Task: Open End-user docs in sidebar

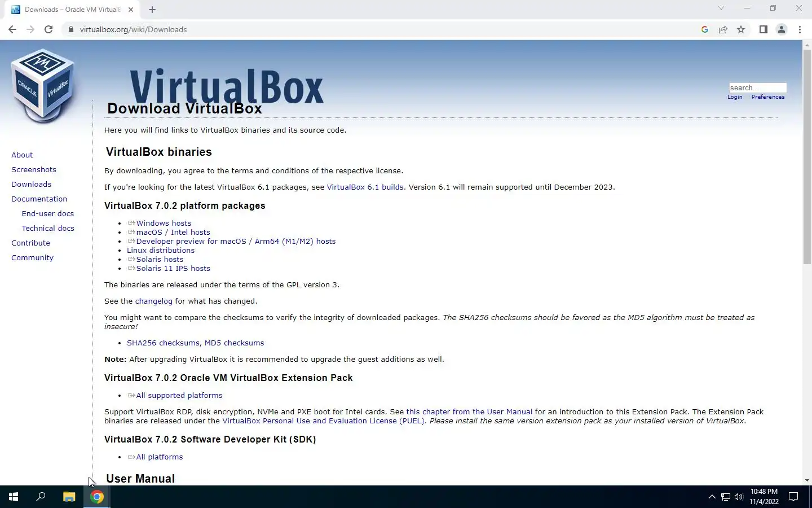Action: [x=48, y=213]
